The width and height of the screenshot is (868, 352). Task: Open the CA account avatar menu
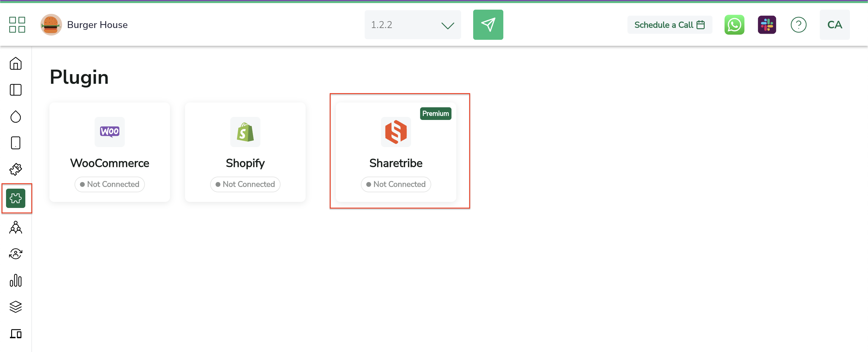834,25
